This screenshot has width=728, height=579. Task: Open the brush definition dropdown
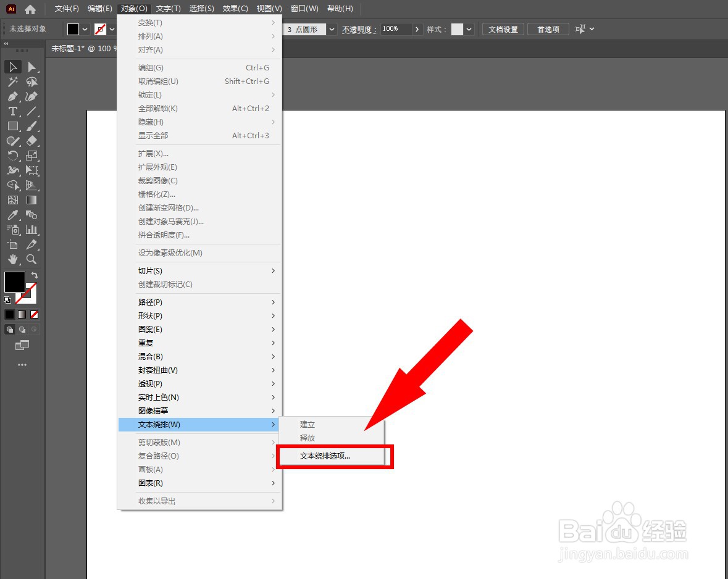coord(332,29)
